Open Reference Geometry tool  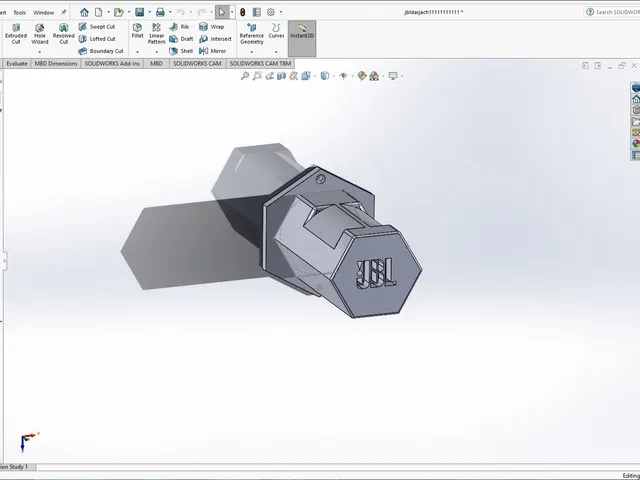click(x=251, y=33)
